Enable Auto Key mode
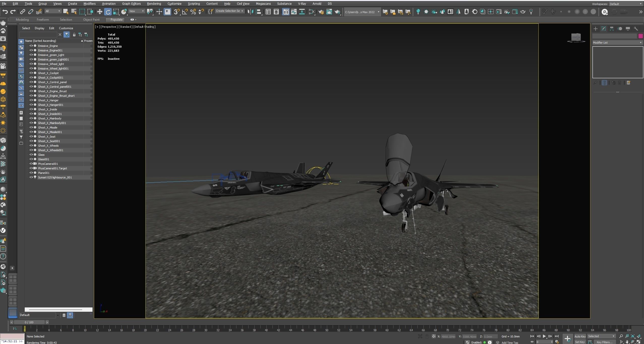Viewport: 644px width, 344px height. point(579,336)
